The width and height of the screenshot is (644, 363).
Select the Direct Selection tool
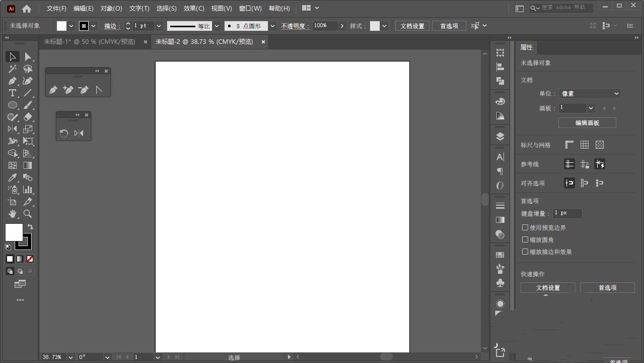(28, 56)
